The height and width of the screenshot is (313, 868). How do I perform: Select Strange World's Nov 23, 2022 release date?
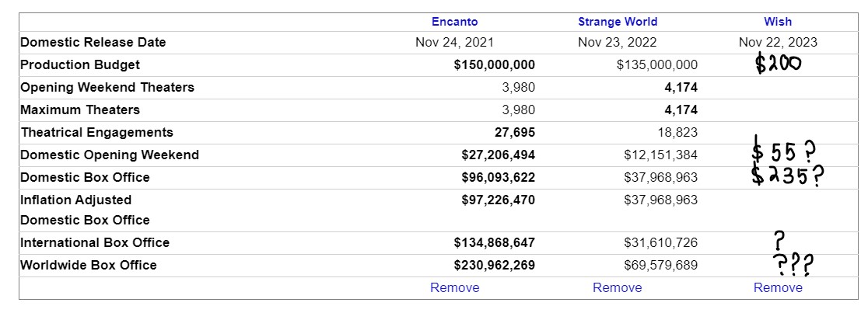pos(618,43)
